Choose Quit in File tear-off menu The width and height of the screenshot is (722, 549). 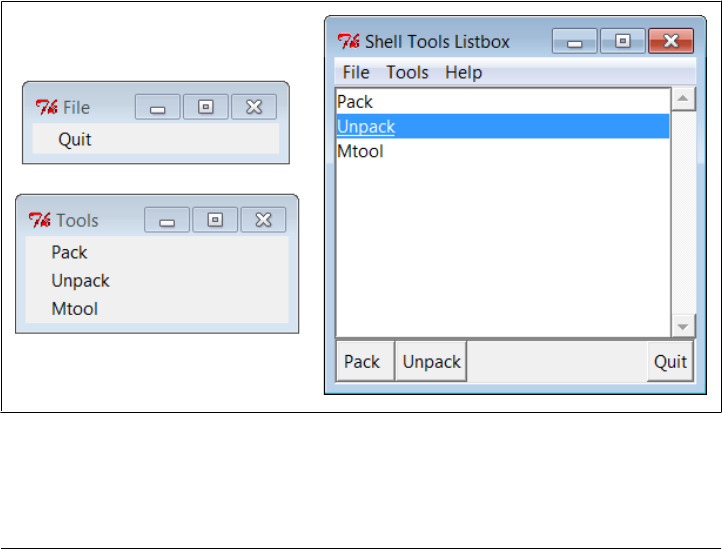click(75, 139)
